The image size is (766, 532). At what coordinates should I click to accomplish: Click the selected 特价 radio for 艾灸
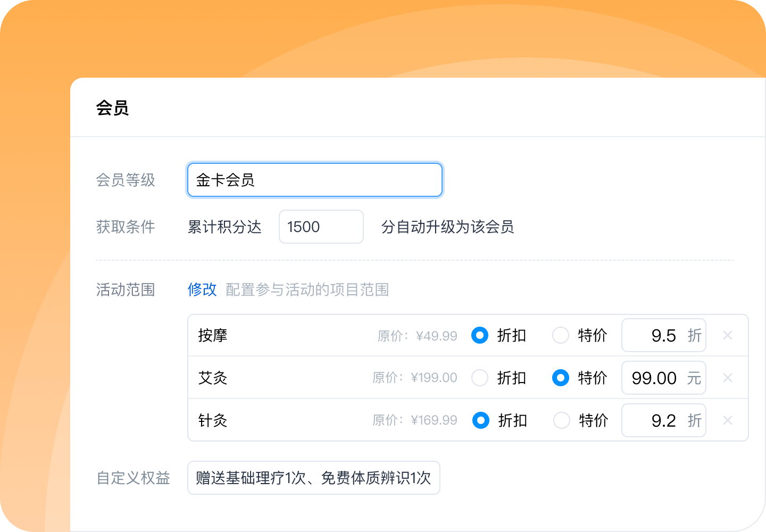tap(561, 378)
